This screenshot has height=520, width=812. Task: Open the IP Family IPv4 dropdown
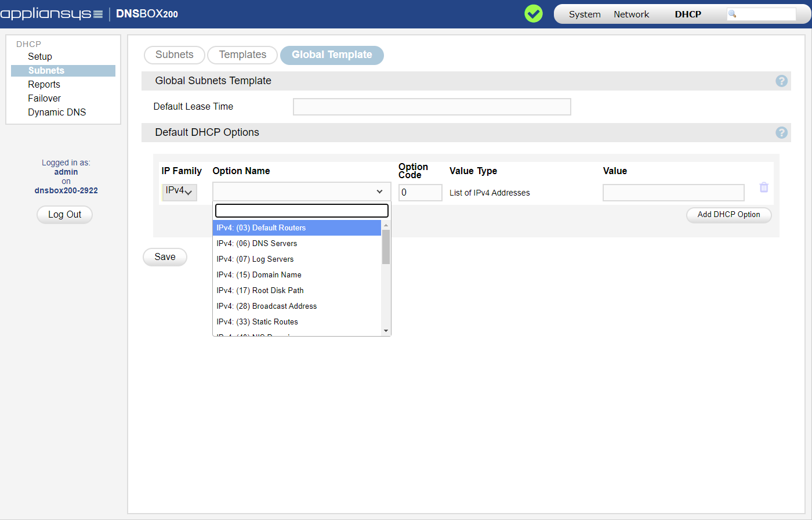(179, 192)
